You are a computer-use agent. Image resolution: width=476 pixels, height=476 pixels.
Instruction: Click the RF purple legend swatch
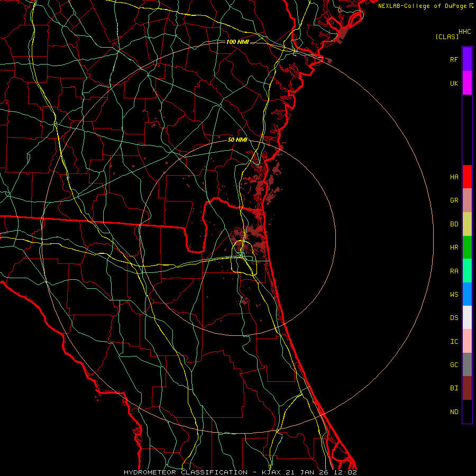pyautogui.click(x=467, y=59)
